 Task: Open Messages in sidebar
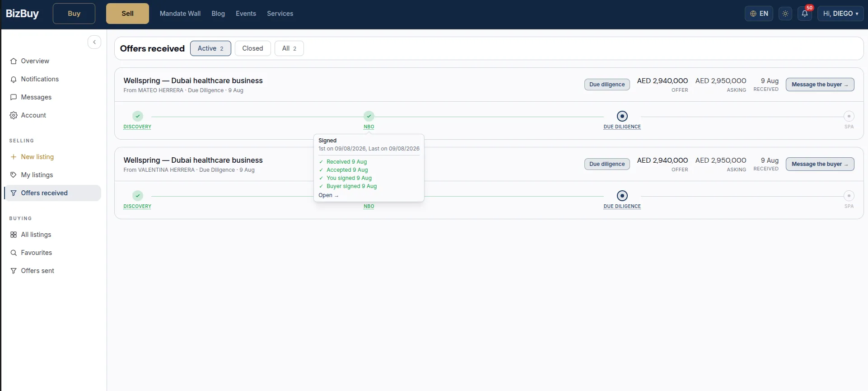coord(52,97)
